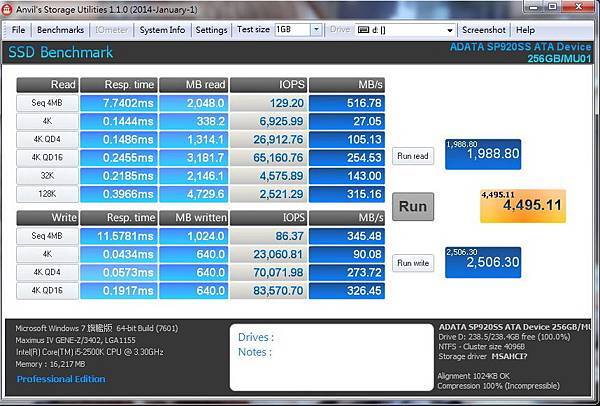Click the Write 4K QD4 test button

pos(47,272)
